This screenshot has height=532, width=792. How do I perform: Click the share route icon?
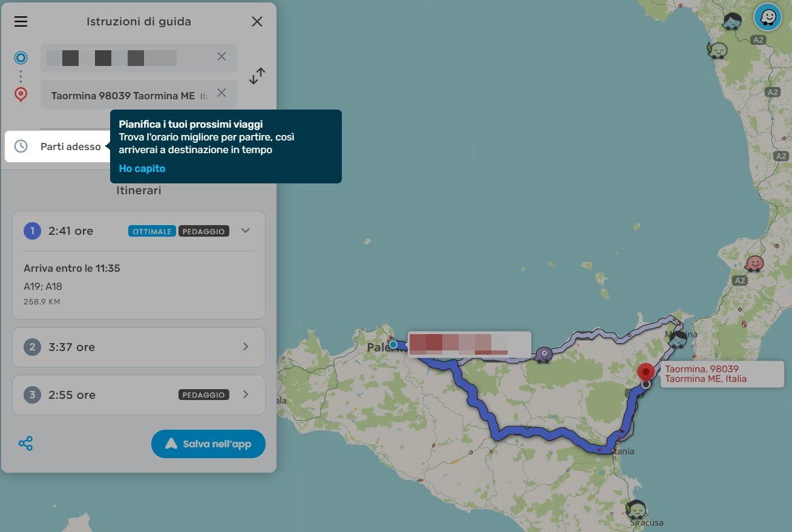click(x=25, y=444)
